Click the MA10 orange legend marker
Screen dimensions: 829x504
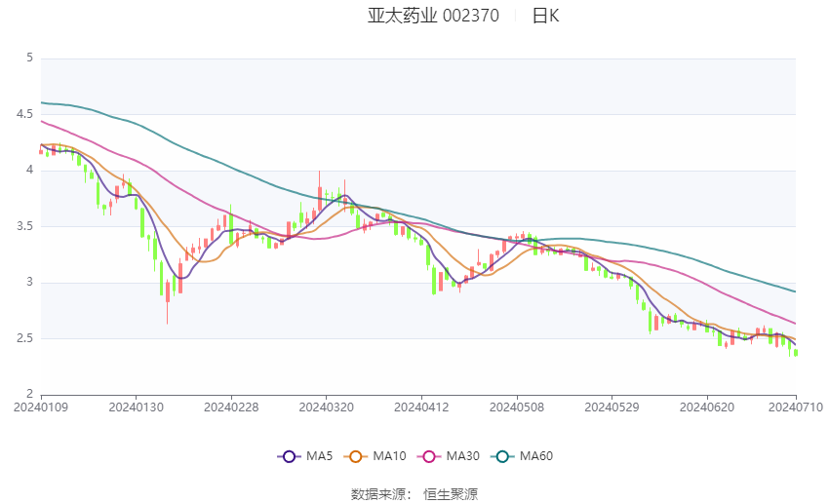(356, 455)
